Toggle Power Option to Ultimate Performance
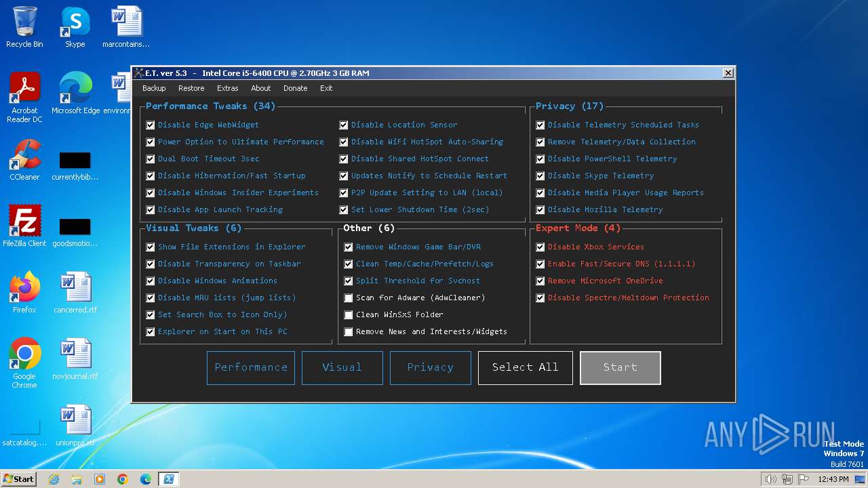Viewport: 868px width, 488px height. (x=151, y=142)
